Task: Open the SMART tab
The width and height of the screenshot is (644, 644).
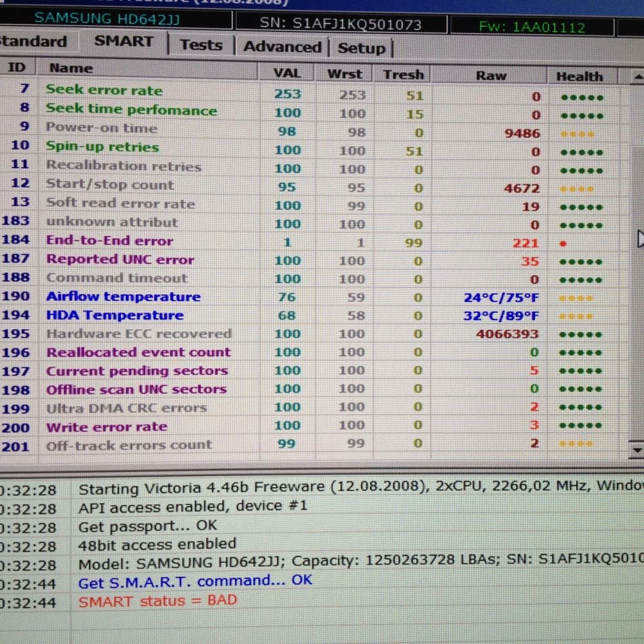Action: click(124, 41)
